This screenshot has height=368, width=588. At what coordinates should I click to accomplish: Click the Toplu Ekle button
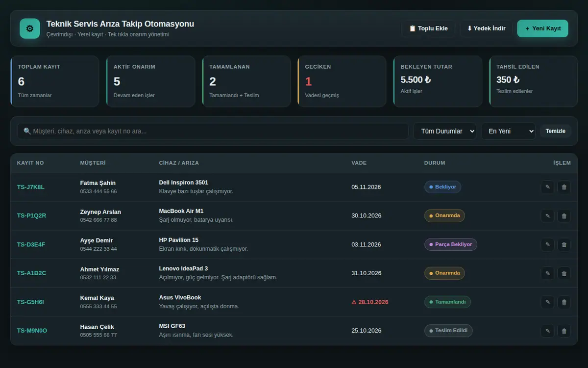(428, 28)
